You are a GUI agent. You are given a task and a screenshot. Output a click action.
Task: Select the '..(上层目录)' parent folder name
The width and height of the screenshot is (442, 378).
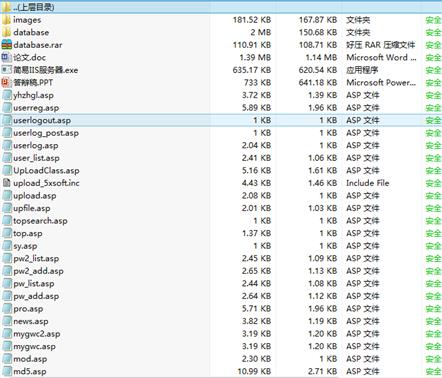[34, 7]
